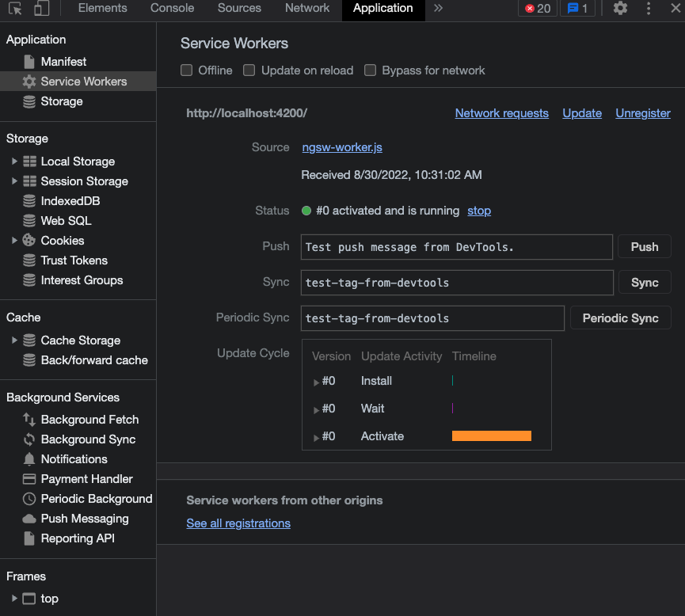The width and height of the screenshot is (685, 616).
Task: Open DevTools settings gear
Action: point(621,9)
